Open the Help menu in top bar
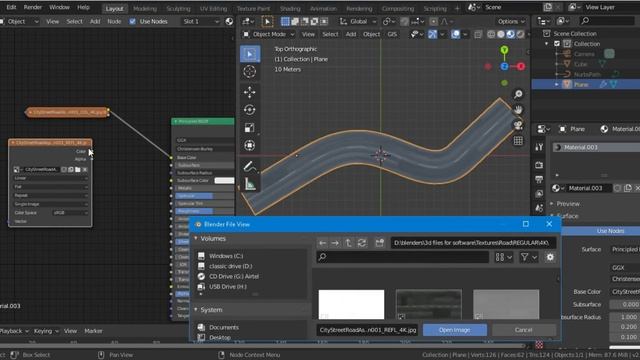 83,7
